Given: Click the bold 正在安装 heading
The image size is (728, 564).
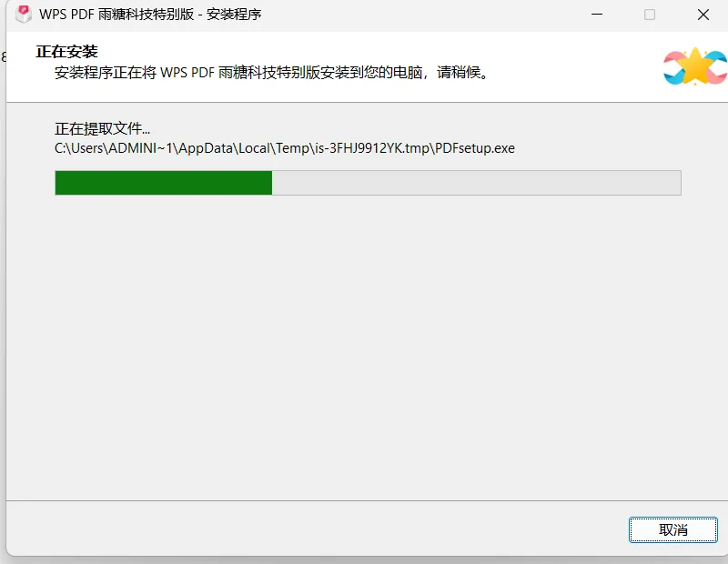Looking at the screenshot, I should pos(66,52).
